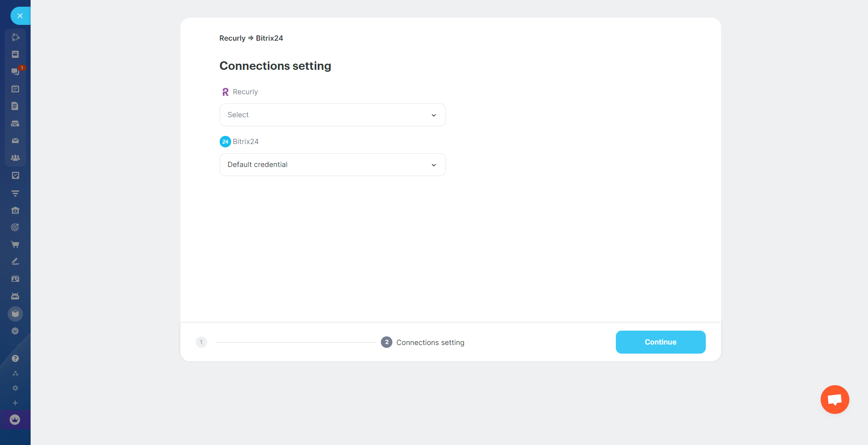Click the Continue button
Screen dimensions: 868x445
coord(660,342)
